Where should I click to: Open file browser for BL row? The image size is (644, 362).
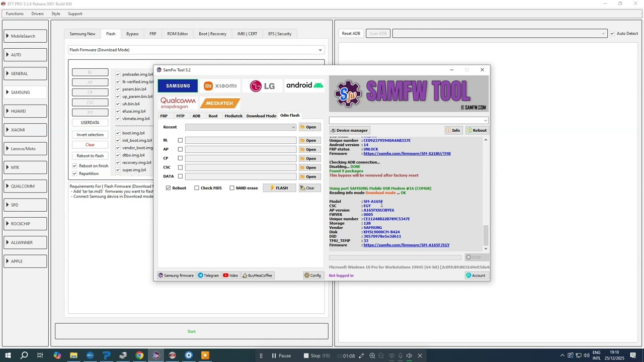[x=309, y=140]
